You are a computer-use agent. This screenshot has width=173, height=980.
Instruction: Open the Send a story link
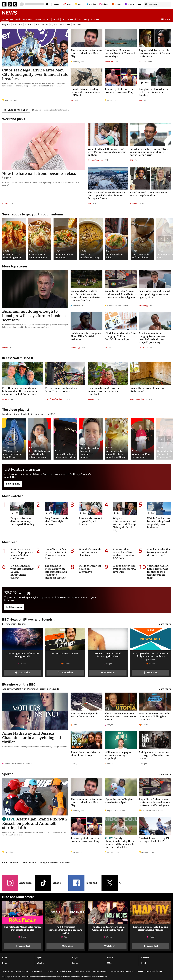29,862
